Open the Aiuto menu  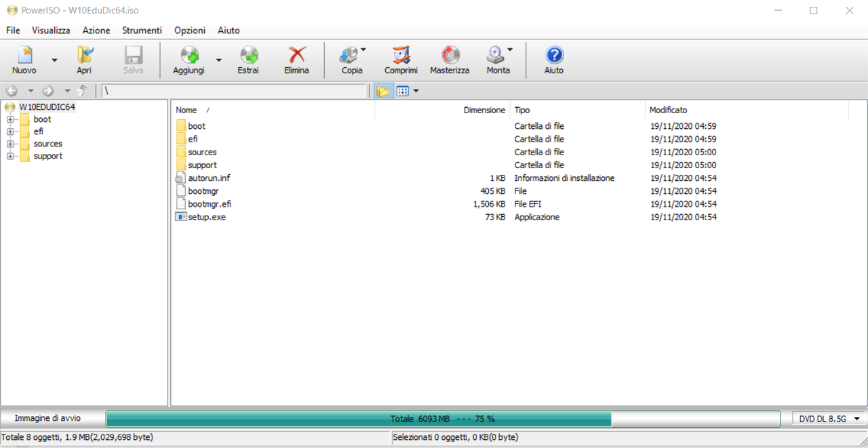[229, 30]
